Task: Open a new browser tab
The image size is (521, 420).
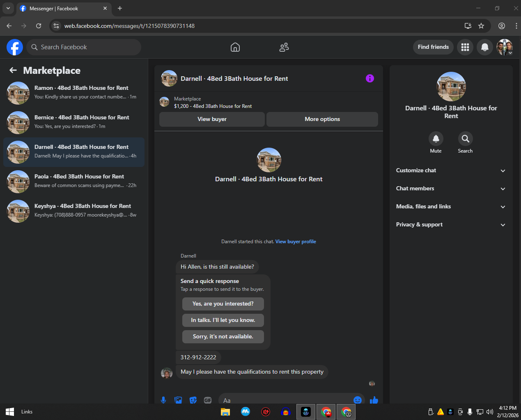Action: pyautogui.click(x=120, y=8)
